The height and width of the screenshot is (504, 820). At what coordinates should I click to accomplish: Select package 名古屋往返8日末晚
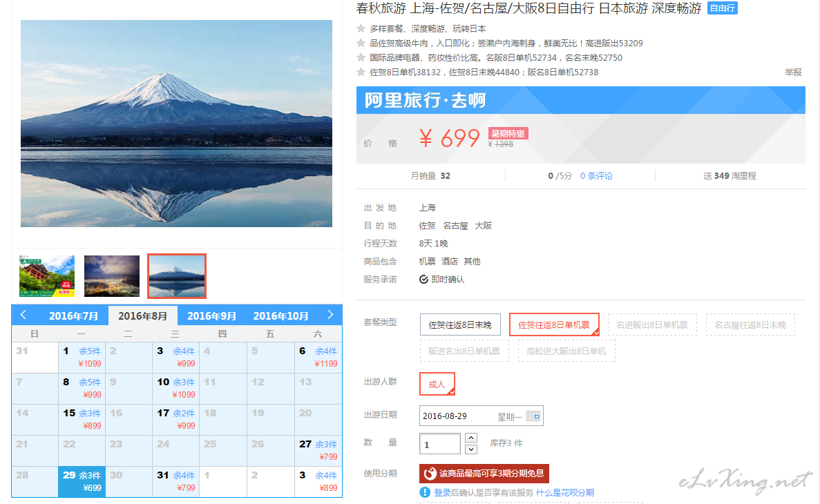[750, 324]
